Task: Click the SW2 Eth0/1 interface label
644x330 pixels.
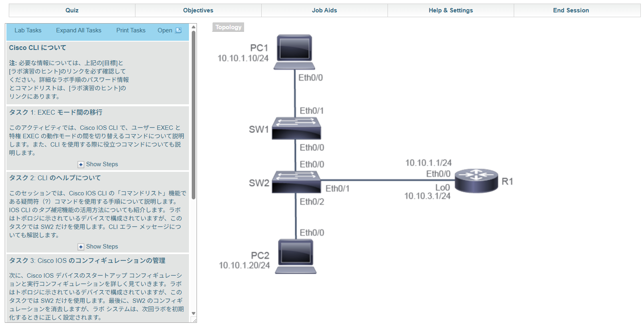Action: pyautogui.click(x=337, y=189)
